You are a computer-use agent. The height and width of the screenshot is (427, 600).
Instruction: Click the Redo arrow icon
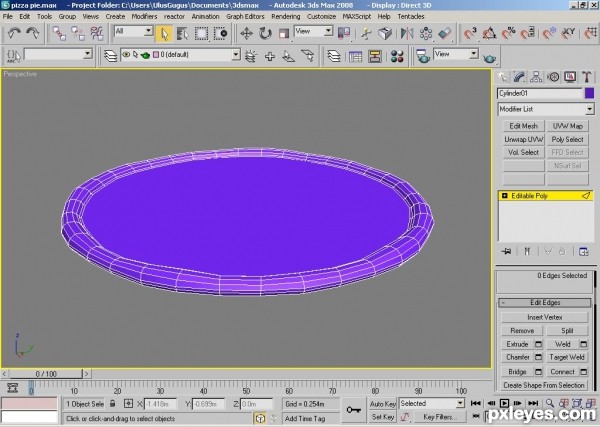(32, 33)
